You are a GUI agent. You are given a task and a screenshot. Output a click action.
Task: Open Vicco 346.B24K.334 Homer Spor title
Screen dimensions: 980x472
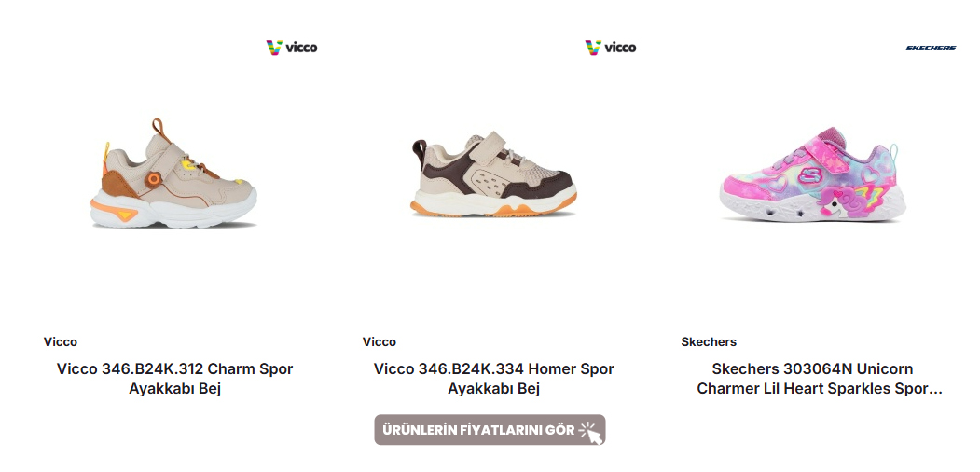pos(494,379)
